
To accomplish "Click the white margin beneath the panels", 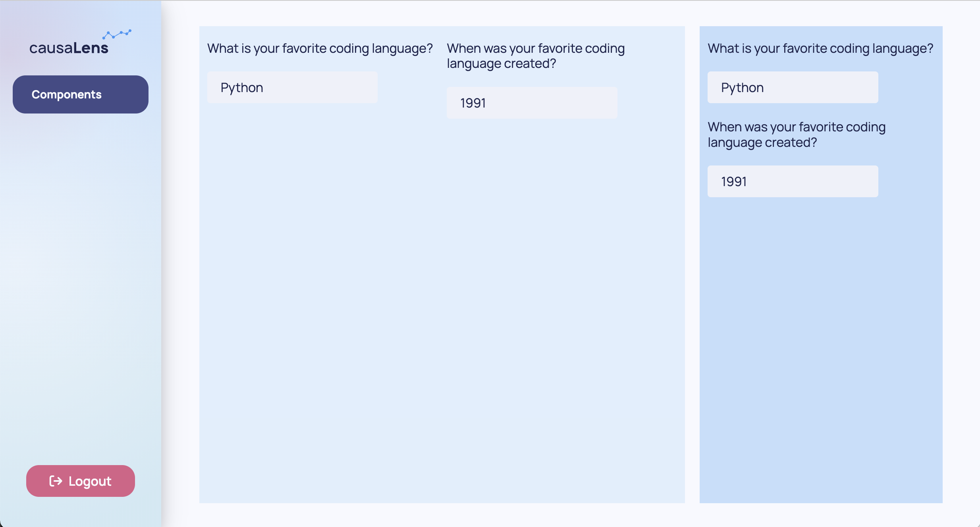I will pos(571,515).
